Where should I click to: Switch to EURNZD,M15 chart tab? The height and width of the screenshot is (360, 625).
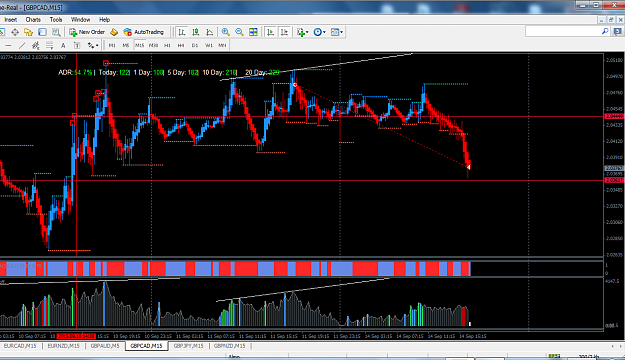pos(63,346)
